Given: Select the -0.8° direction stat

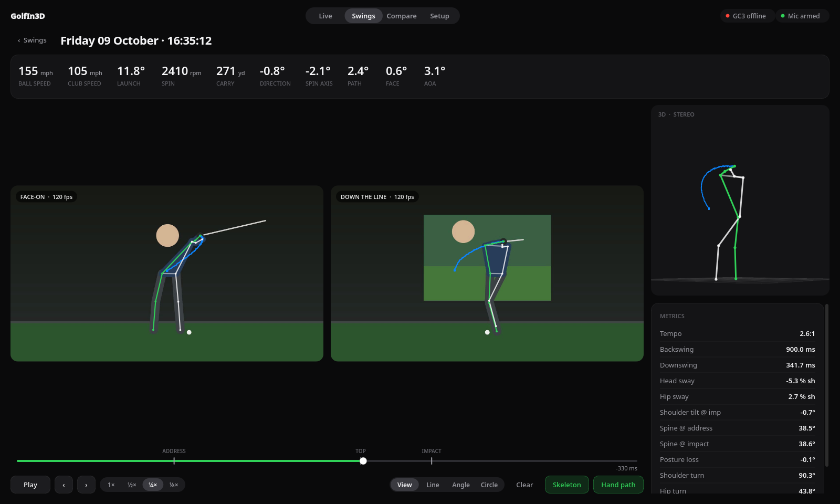Looking at the screenshot, I should pyautogui.click(x=275, y=76).
